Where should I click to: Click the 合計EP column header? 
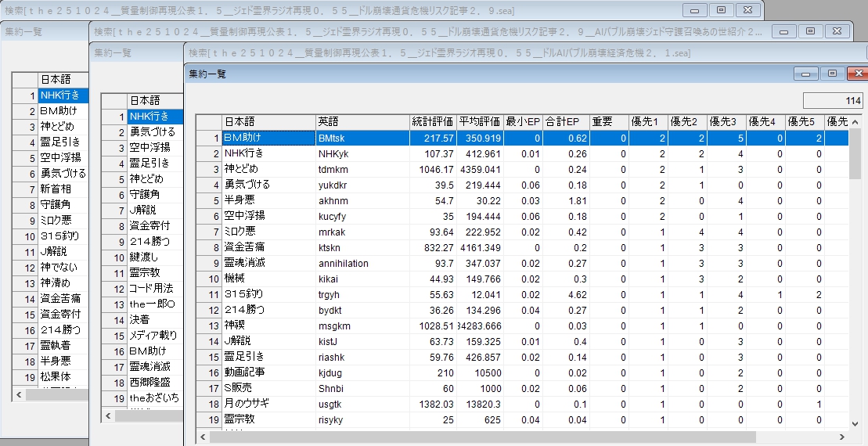562,122
